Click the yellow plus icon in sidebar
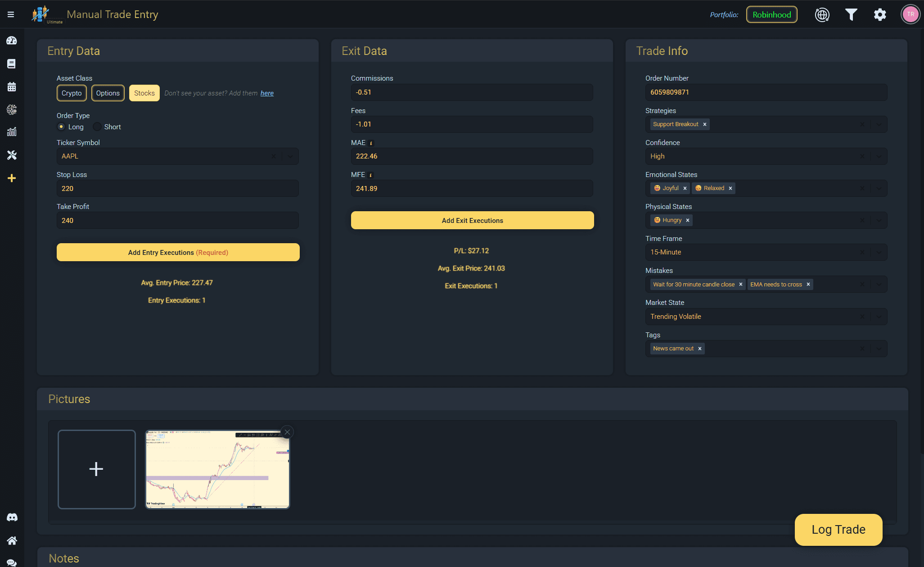This screenshot has height=567, width=924. pyautogui.click(x=12, y=178)
